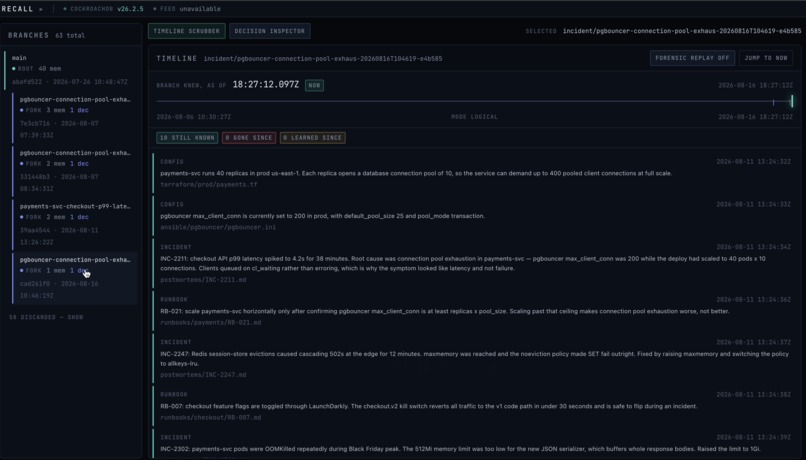Switch to the Timeline Scrubber tab

click(x=187, y=31)
